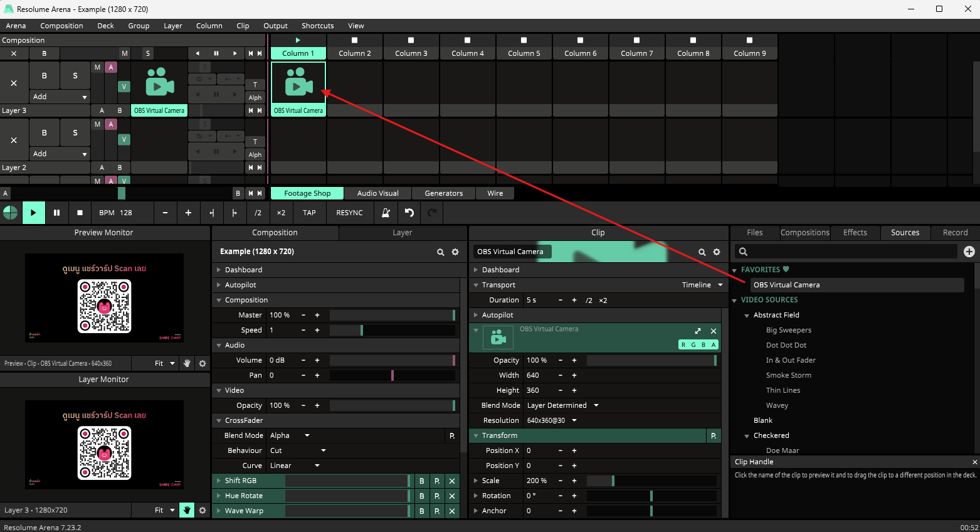
Task: Switch to the Generators tab
Action: tap(443, 193)
